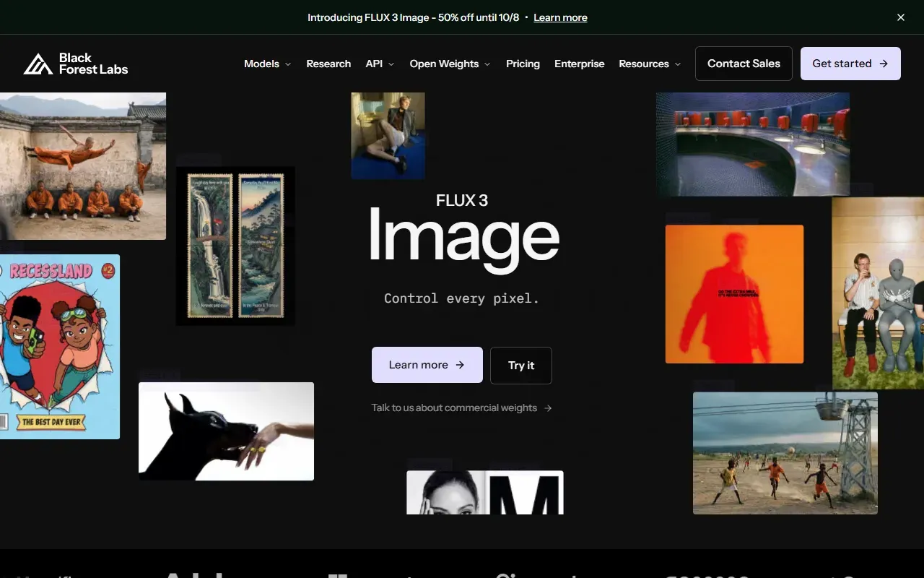Expand the Resources dropdown menu
This screenshot has width=924, height=578.
[650, 64]
